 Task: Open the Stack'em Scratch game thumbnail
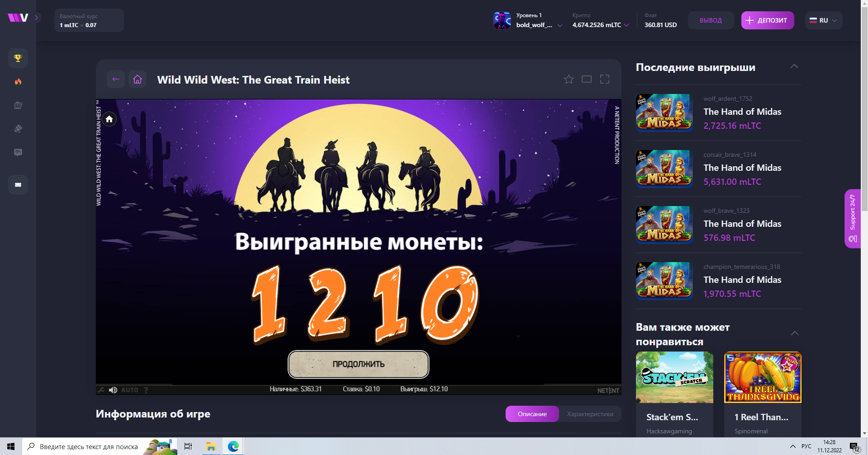674,377
